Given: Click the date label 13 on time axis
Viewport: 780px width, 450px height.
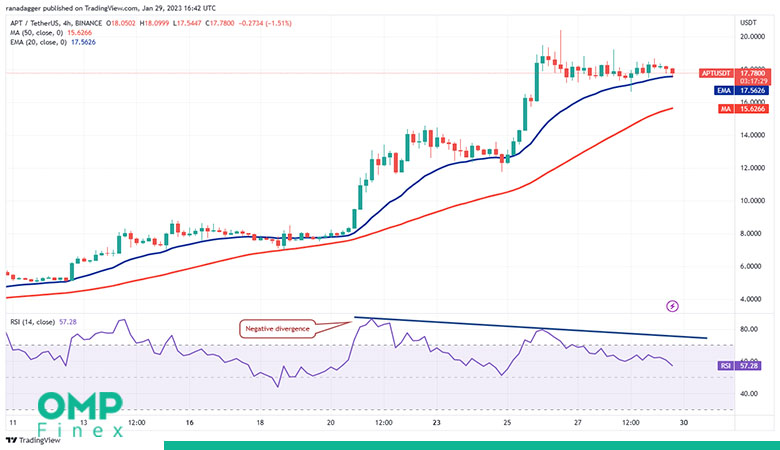Looking at the screenshot, I should pos(84,423).
